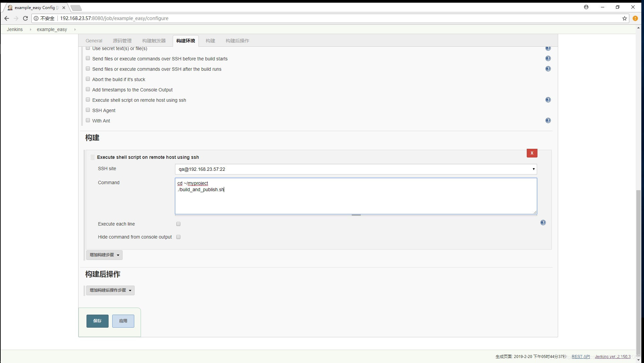This screenshot has width=644, height=363.
Task: Grab the drag handle of the SSH build step
Action: [92, 157]
